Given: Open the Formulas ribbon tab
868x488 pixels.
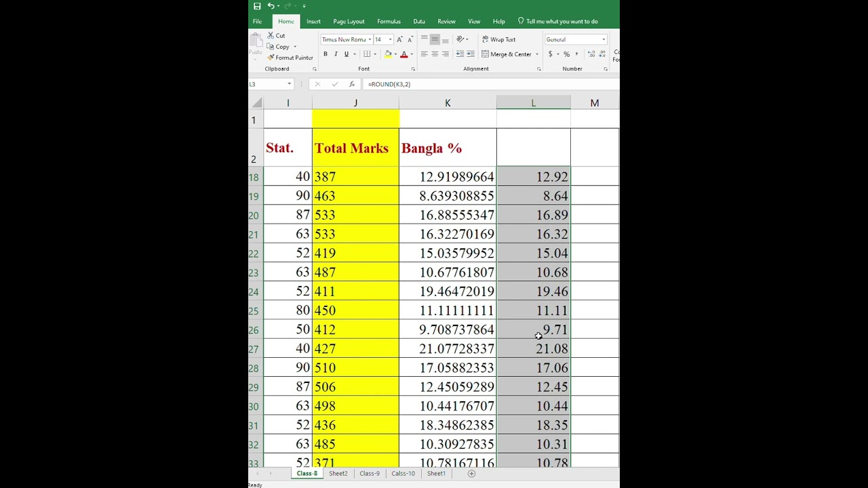Looking at the screenshot, I should click(x=389, y=22).
